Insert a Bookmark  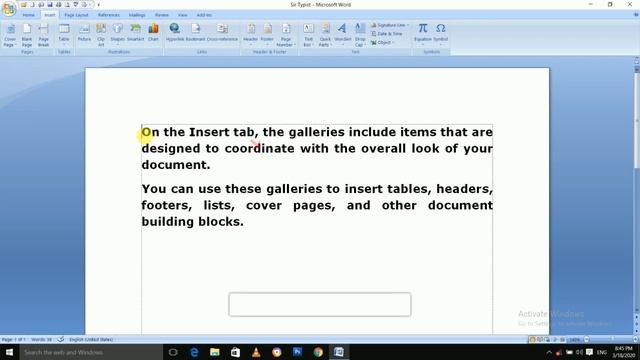pos(195,33)
